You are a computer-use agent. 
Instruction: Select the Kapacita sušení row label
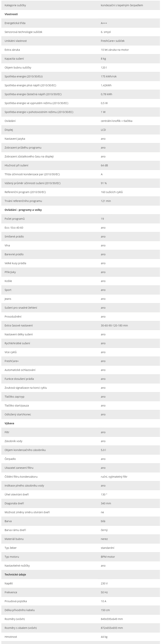[14, 58]
